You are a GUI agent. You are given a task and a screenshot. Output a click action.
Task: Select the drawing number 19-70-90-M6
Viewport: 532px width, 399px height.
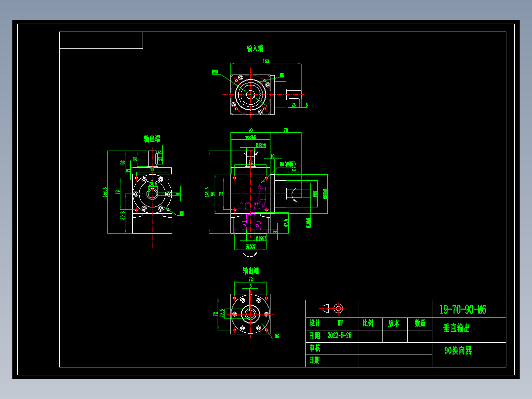coord(463,309)
